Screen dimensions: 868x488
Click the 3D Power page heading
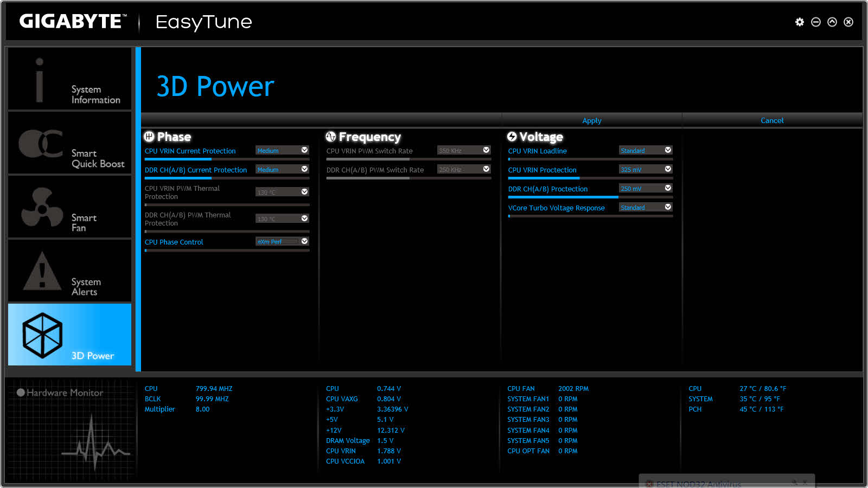coord(215,86)
